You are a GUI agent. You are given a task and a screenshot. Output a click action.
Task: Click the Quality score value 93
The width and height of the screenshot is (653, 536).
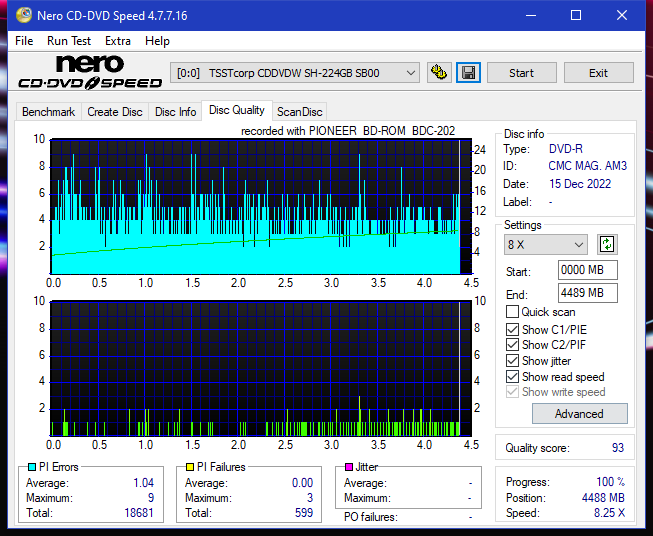click(618, 448)
